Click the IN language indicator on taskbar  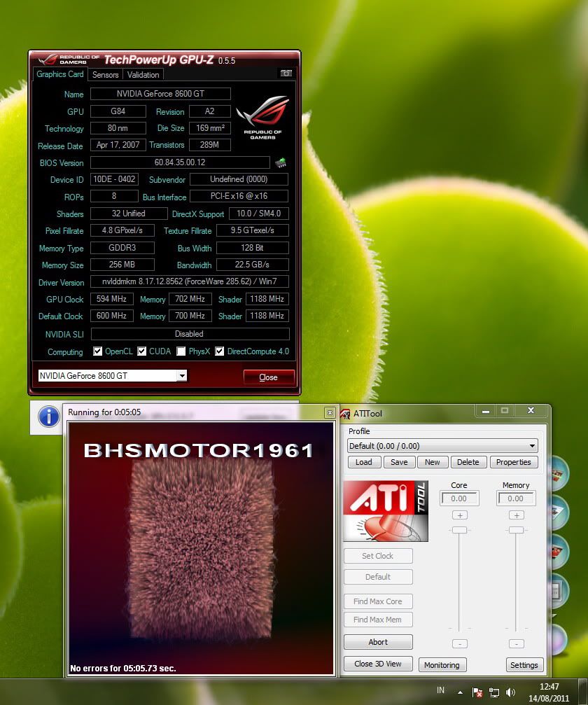[440, 690]
